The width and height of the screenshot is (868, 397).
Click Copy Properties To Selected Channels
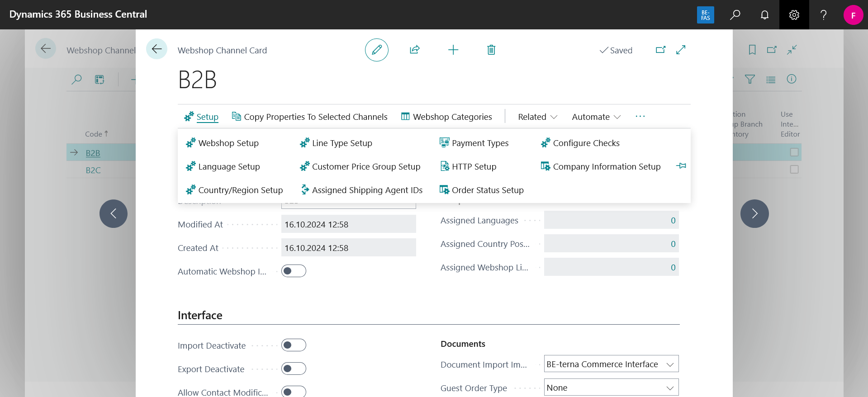(x=310, y=117)
